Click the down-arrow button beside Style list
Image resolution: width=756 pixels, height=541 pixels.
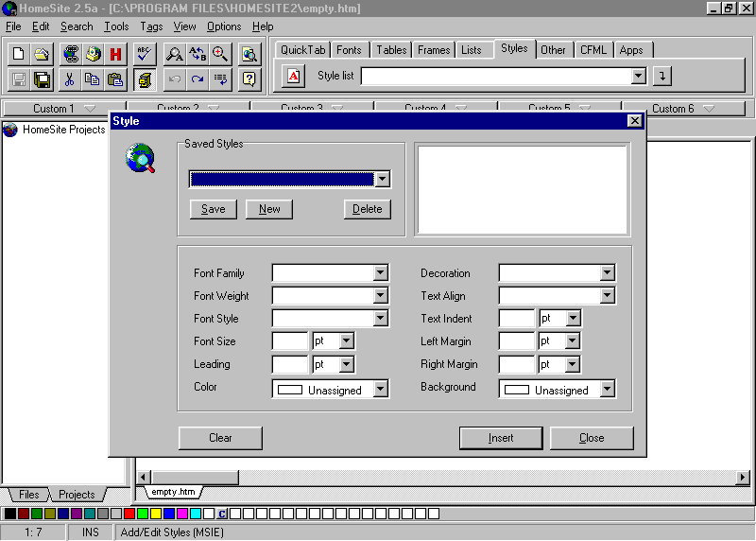(x=662, y=76)
